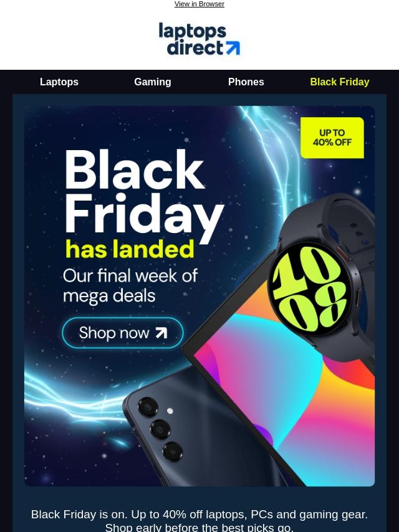Click the phone's flash dot

point(170,411)
